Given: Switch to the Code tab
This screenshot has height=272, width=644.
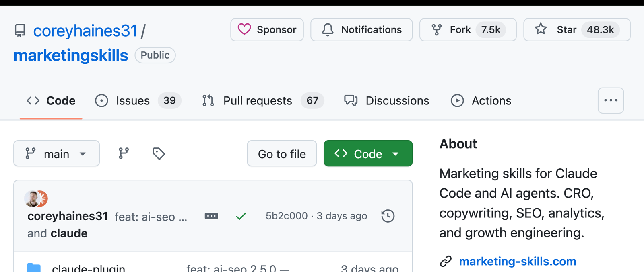Looking at the screenshot, I should tap(51, 100).
